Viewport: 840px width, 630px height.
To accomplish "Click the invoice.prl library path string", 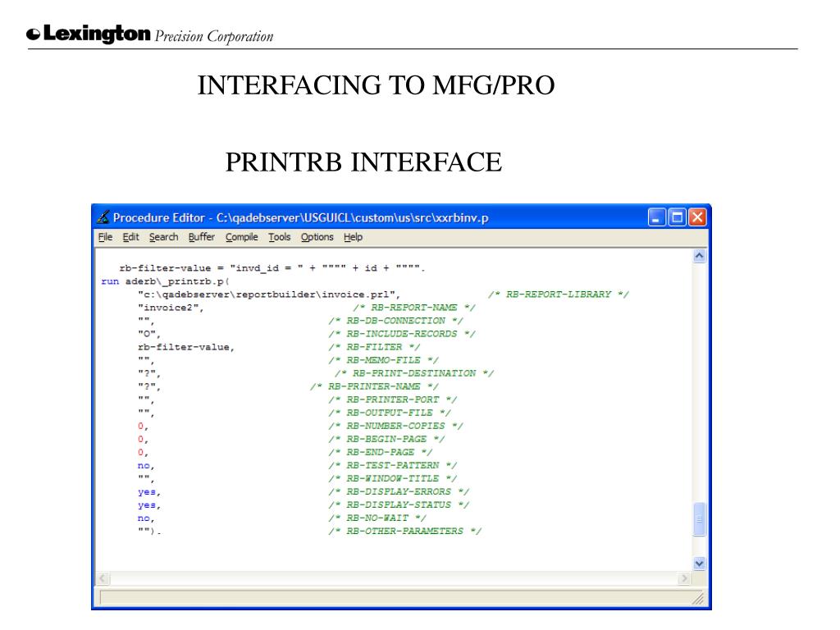I will tap(269, 294).
